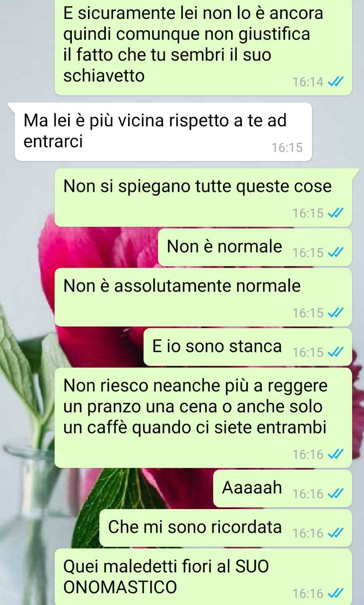Select message 'Quei maledetti fiori al SUO ONOMASTICO'
Screen dimensions: 364x605
click(x=203, y=577)
